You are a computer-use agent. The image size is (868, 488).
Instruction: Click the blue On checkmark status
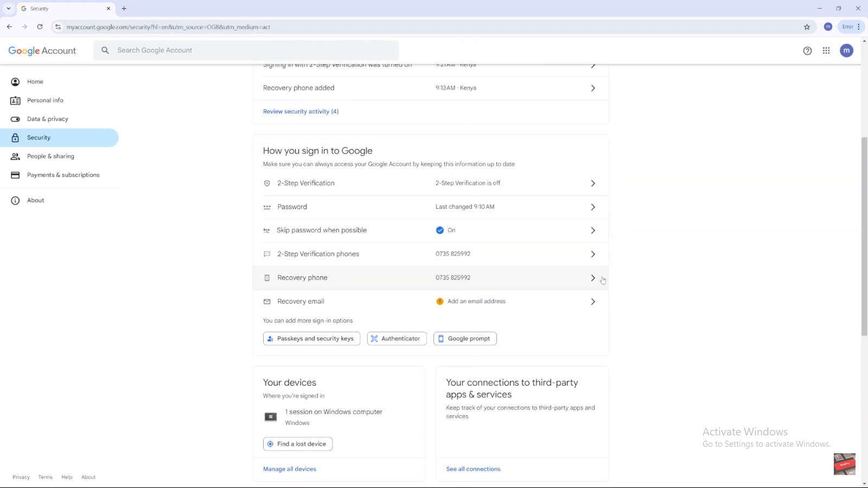pos(440,230)
